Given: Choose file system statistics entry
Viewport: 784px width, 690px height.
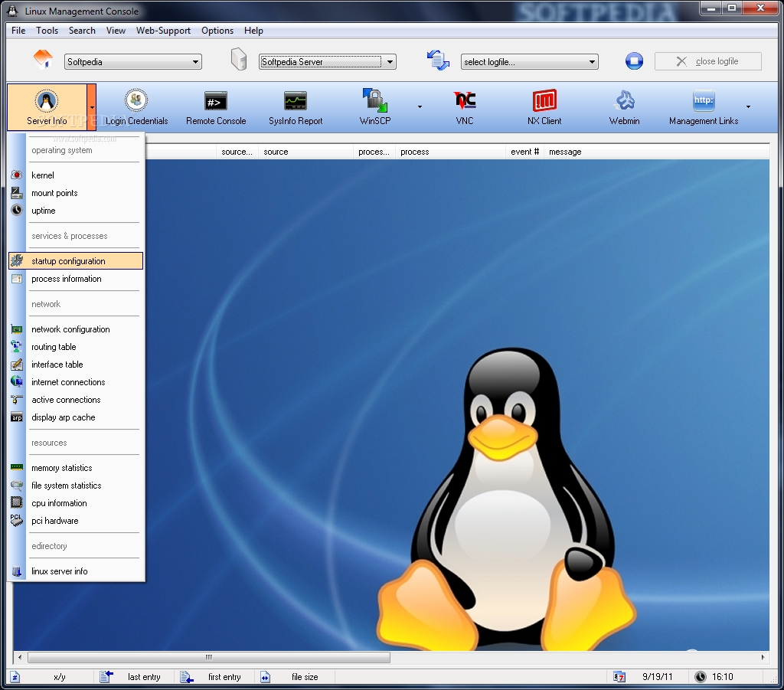Looking at the screenshot, I should point(76,486).
